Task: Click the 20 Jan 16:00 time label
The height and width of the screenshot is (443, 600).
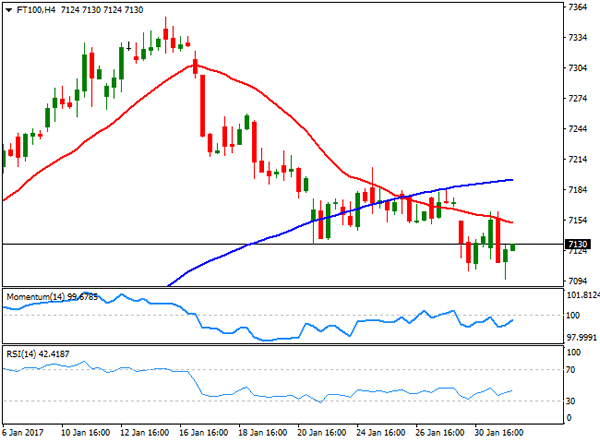Action: [321, 433]
